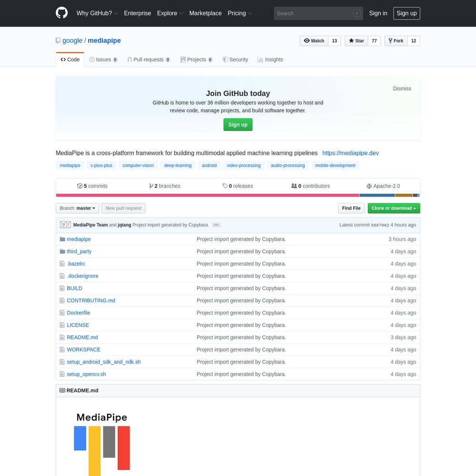The width and height of the screenshot is (476, 476).
Task: Open the Enterprise menu item
Action: [138, 13]
